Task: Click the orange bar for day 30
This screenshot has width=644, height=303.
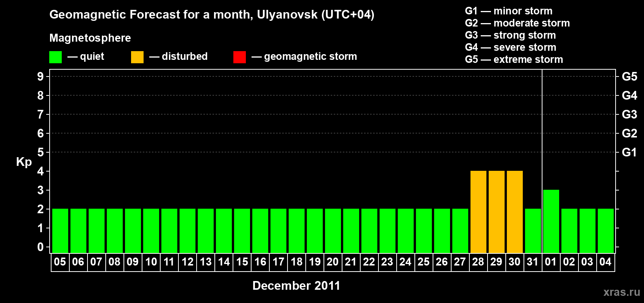Action: pyautogui.click(x=514, y=212)
